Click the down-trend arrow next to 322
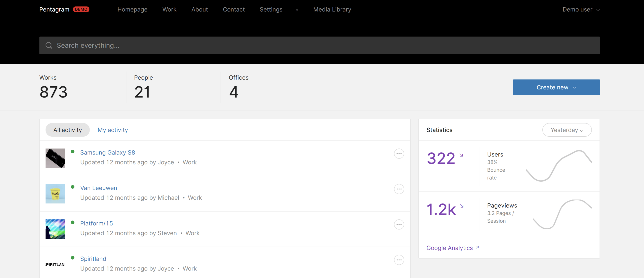644x278 pixels. [x=461, y=155]
